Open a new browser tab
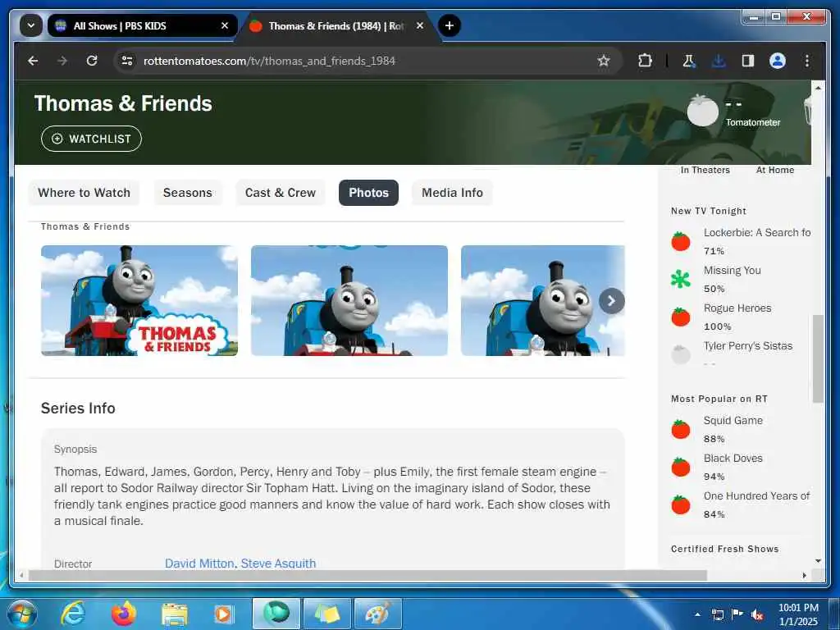Viewport: 840px width, 630px height. pyautogui.click(x=450, y=25)
